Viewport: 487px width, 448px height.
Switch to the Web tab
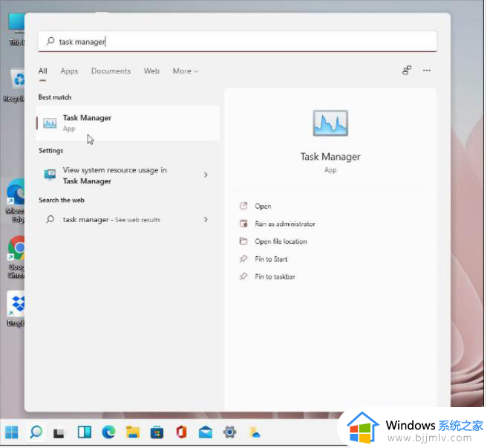point(151,71)
